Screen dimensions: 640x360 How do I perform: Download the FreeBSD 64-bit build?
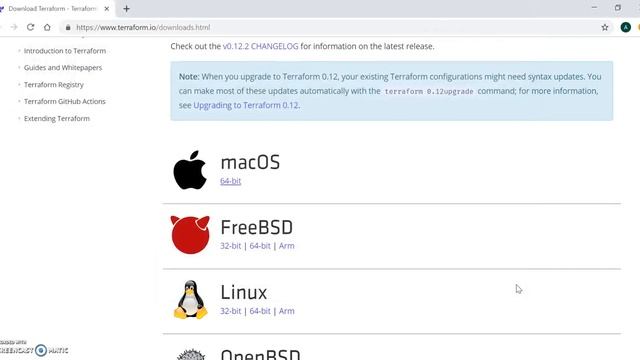tap(260, 246)
